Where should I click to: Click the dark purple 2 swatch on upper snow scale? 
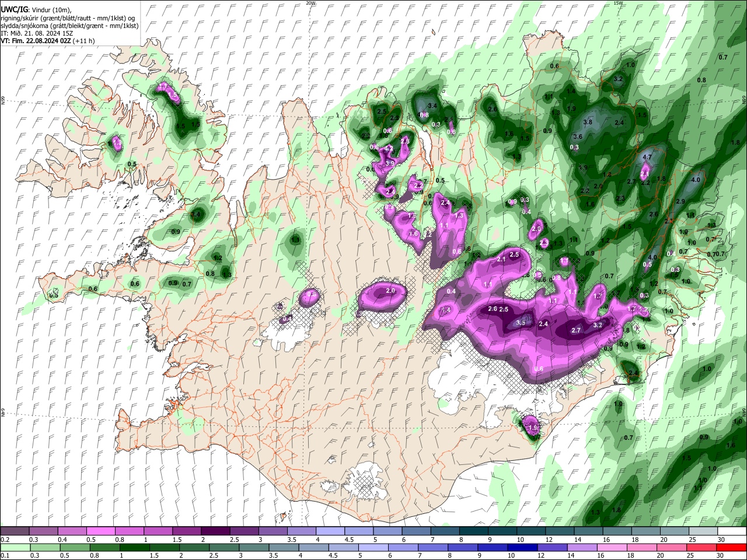215,531
